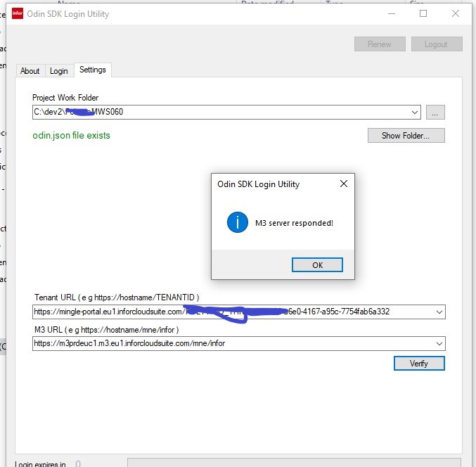
Task: Click the login expiry progress bar
Action: [294, 463]
